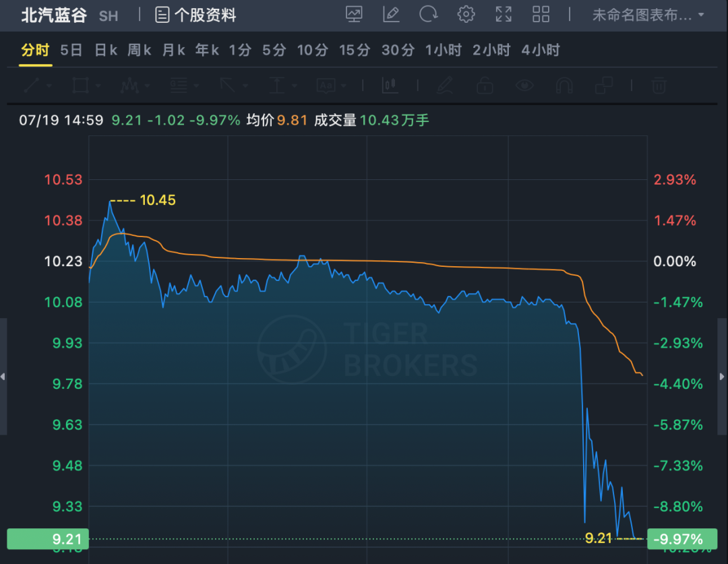
Task: Choose the 5分 interval
Action: pyautogui.click(x=274, y=50)
